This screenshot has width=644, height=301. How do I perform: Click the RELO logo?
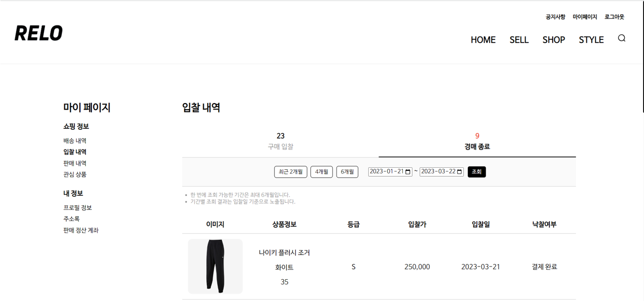39,34
